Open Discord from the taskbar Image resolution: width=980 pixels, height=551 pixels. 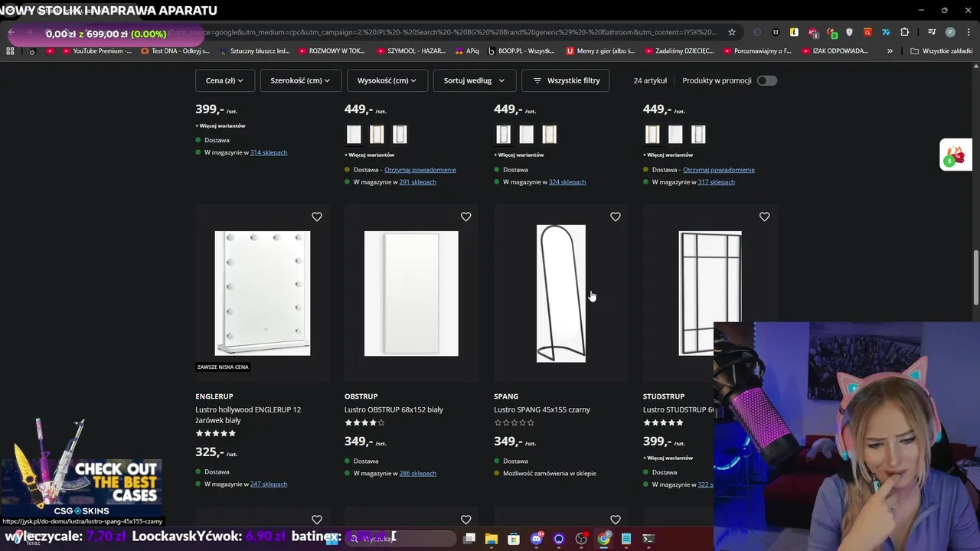tap(537, 539)
